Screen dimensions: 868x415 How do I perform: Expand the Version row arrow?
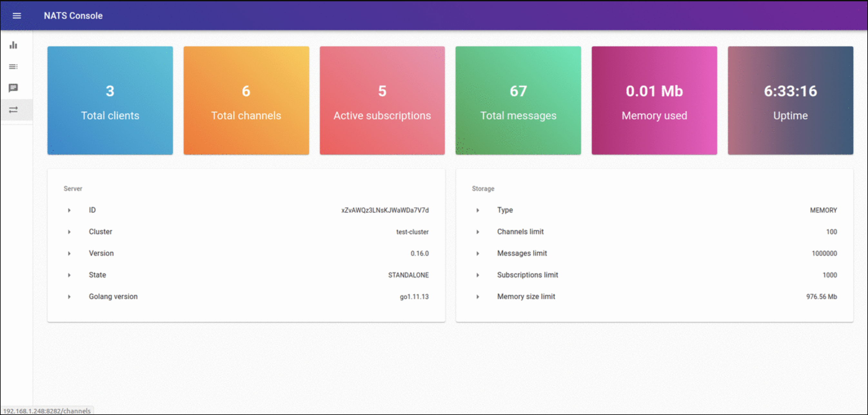(x=69, y=253)
